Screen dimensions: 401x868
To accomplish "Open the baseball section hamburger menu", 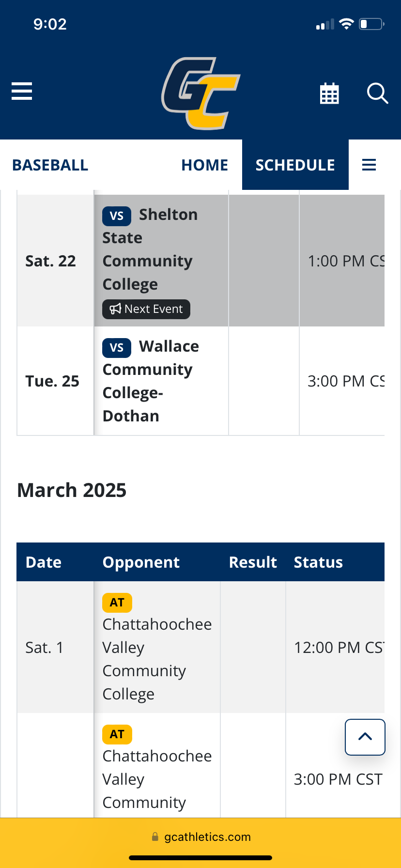I will pos(369,165).
